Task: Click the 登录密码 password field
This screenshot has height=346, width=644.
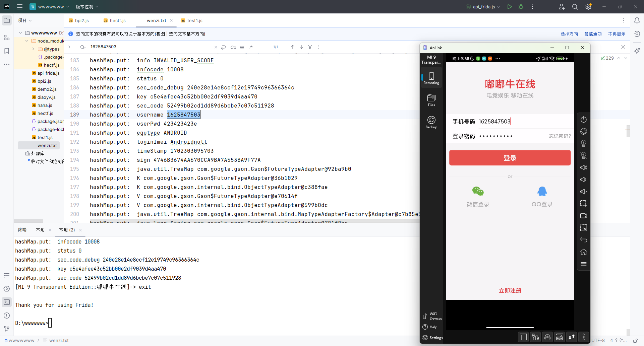Action: click(510, 136)
